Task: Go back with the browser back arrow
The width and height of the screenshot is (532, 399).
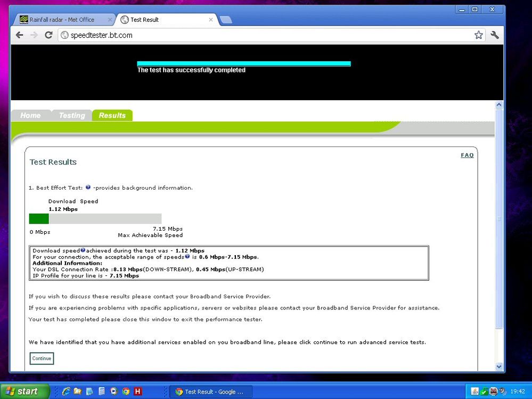Action: (x=20, y=35)
